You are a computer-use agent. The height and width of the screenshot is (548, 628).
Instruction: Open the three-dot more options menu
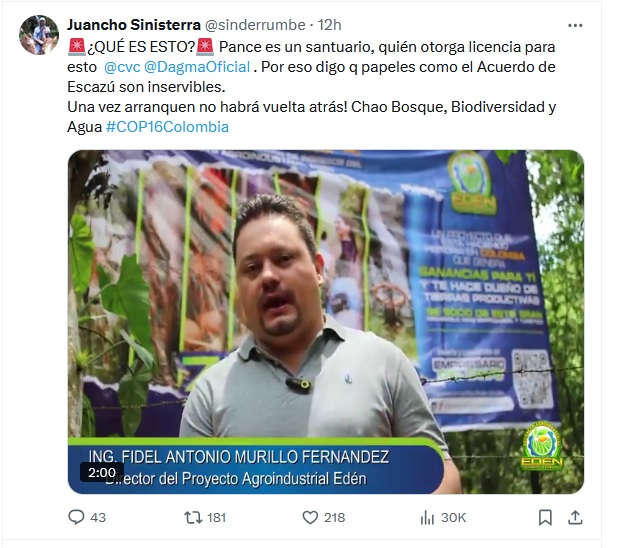tap(575, 26)
